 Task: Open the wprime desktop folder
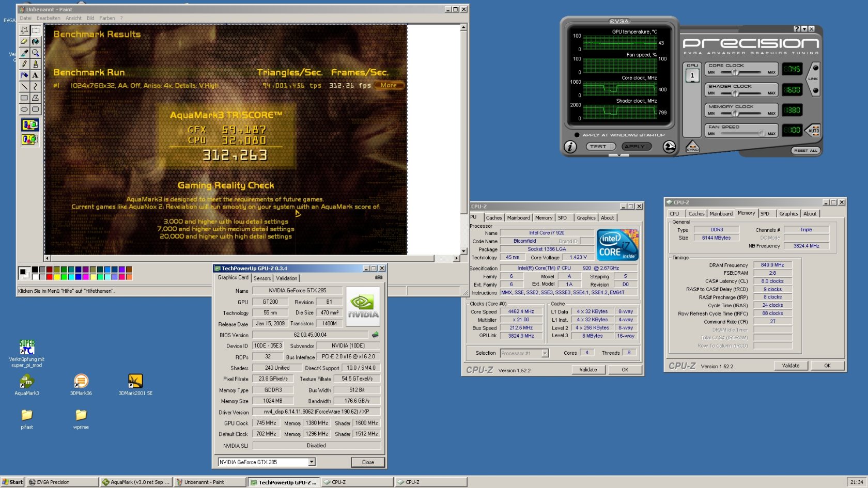[x=81, y=419]
